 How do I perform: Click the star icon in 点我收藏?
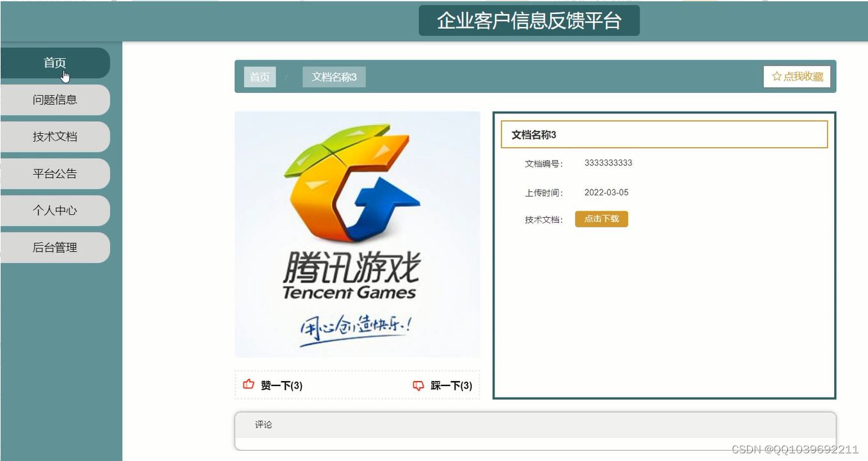[777, 76]
